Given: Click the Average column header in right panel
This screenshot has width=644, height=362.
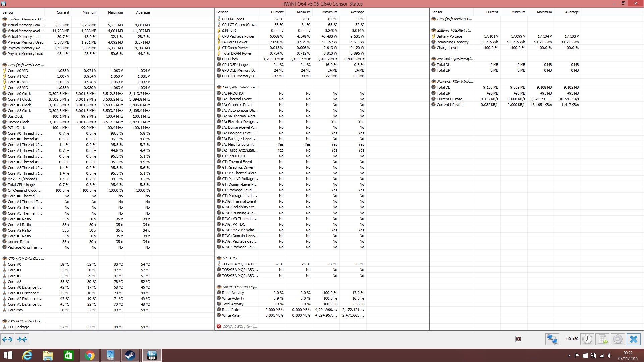Looking at the screenshot, I should (x=568, y=12).
